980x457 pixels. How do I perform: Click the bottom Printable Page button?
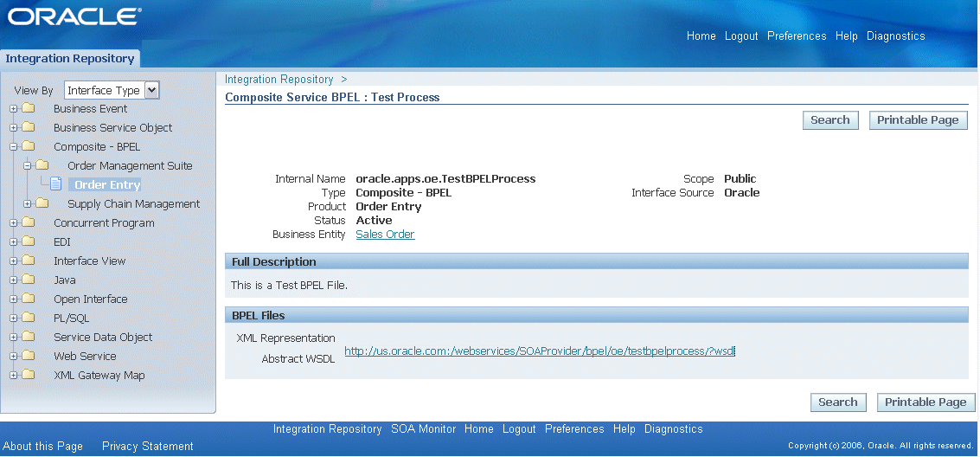926,402
